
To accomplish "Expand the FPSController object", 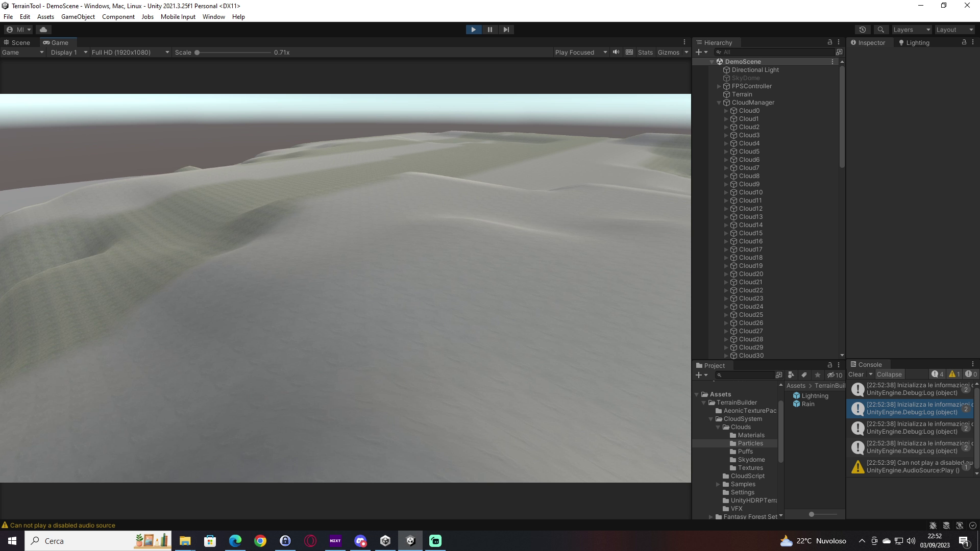I will [x=719, y=86].
